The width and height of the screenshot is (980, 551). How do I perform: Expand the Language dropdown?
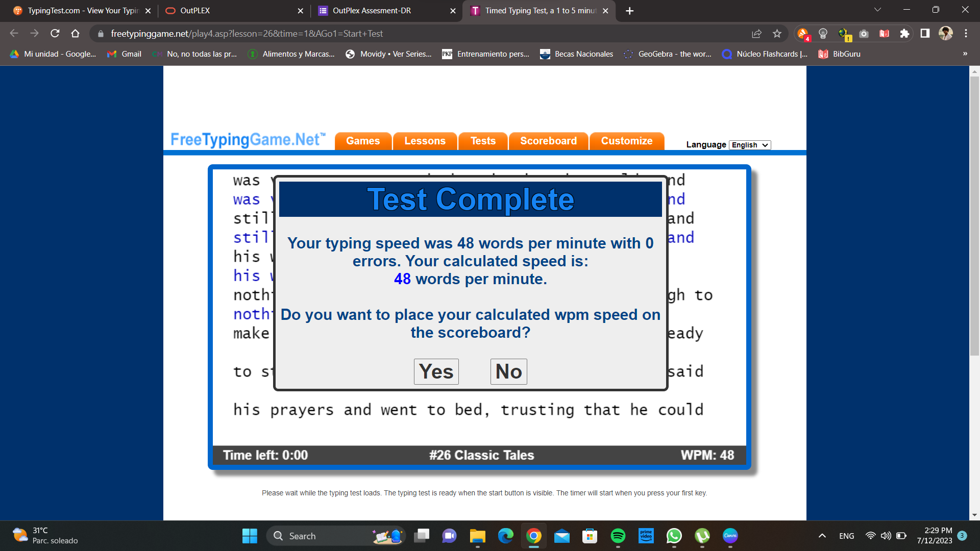coord(749,145)
